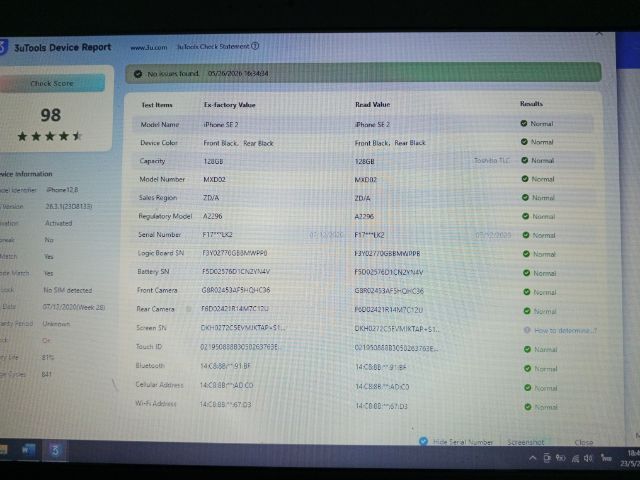Click the green check in Touch ID row
This screenshot has height=480, width=640.
(527, 349)
